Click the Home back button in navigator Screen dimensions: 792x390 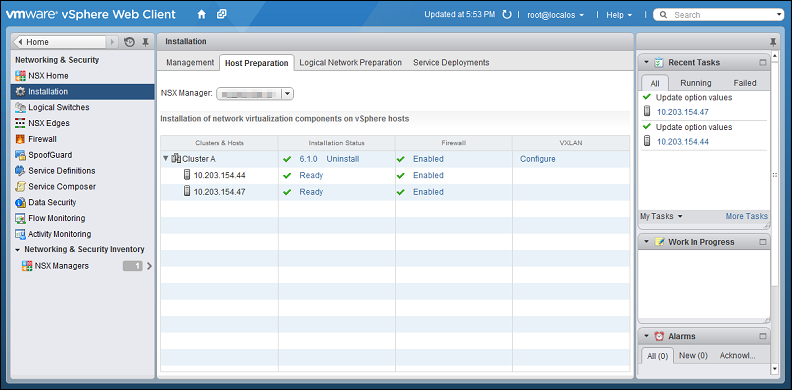tap(61, 42)
